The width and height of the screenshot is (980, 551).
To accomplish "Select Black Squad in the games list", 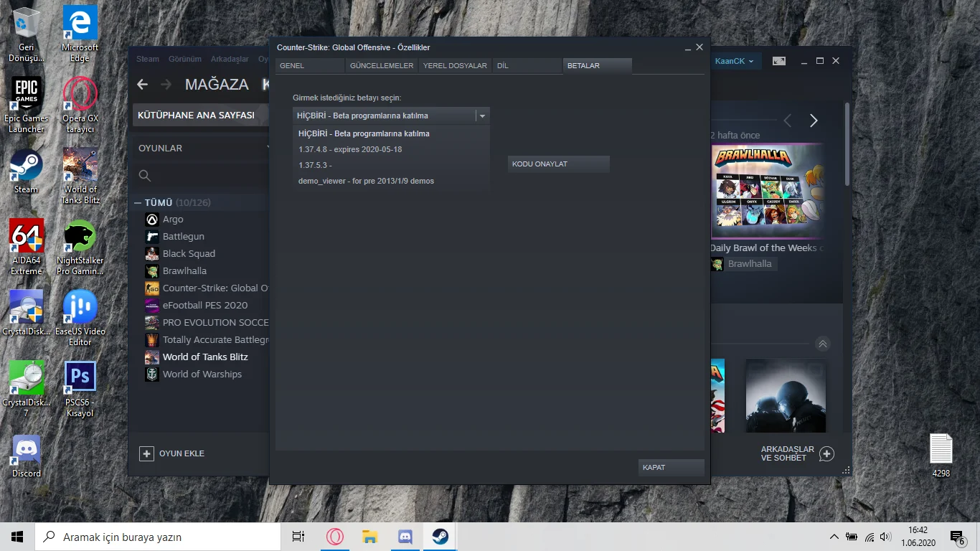I will 189,254.
